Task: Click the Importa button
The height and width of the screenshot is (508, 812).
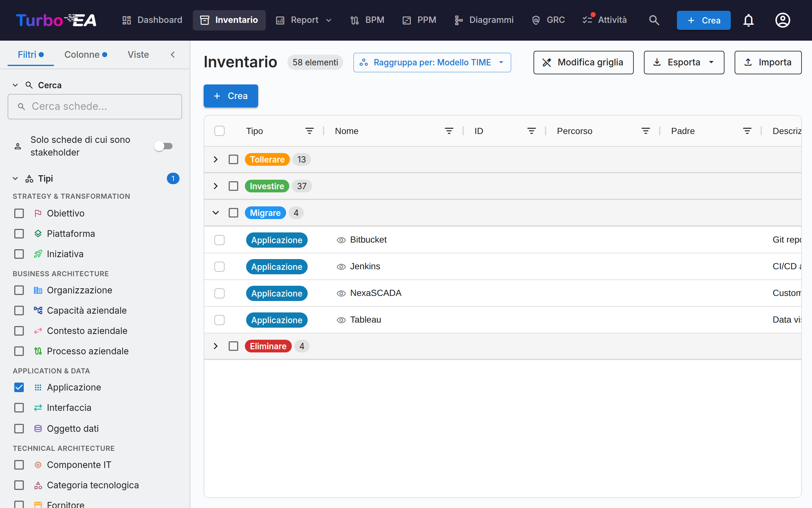Action: pyautogui.click(x=768, y=63)
